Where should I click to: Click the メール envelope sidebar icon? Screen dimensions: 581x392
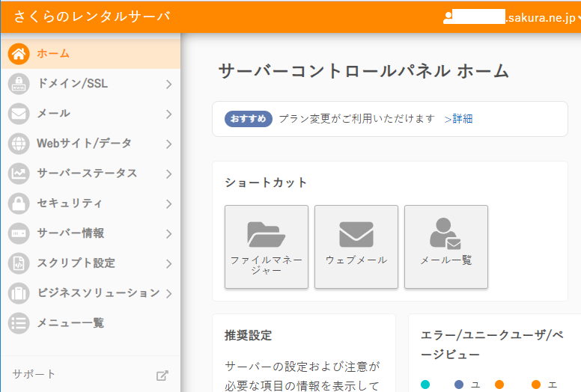tap(19, 114)
